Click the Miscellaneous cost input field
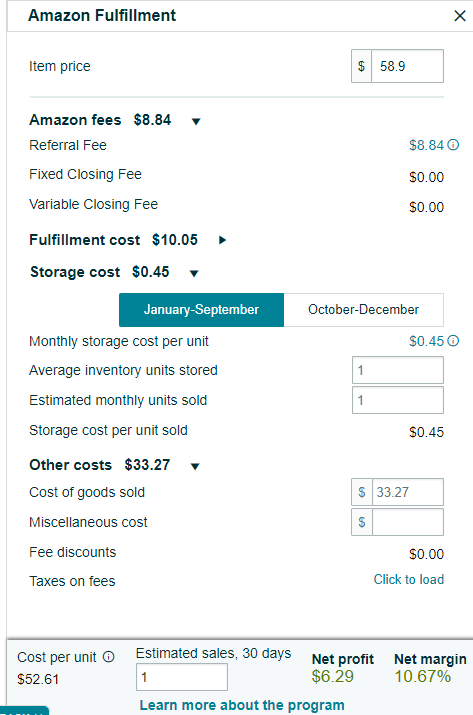The height and width of the screenshot is (715, 473). click(408, 522)
